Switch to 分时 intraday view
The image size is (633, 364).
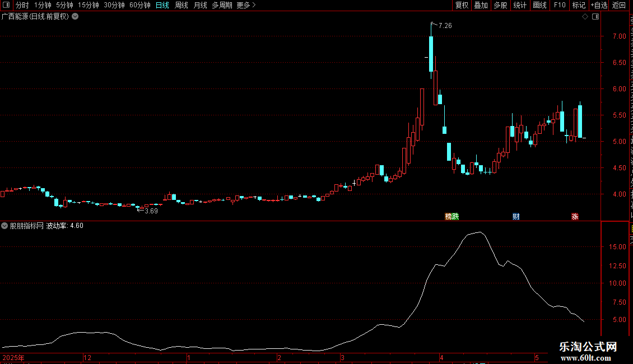point(22,5)
